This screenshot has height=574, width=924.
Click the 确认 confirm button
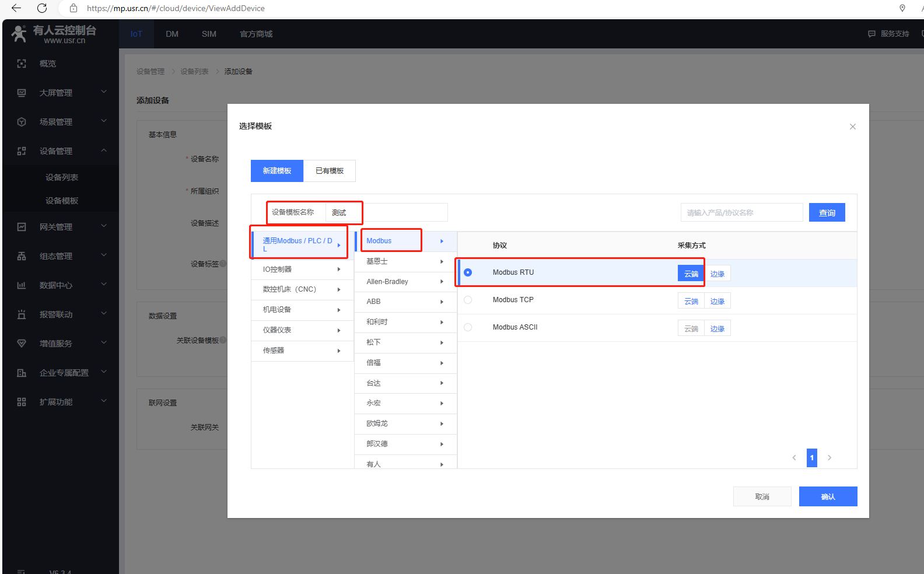[828, 496]
